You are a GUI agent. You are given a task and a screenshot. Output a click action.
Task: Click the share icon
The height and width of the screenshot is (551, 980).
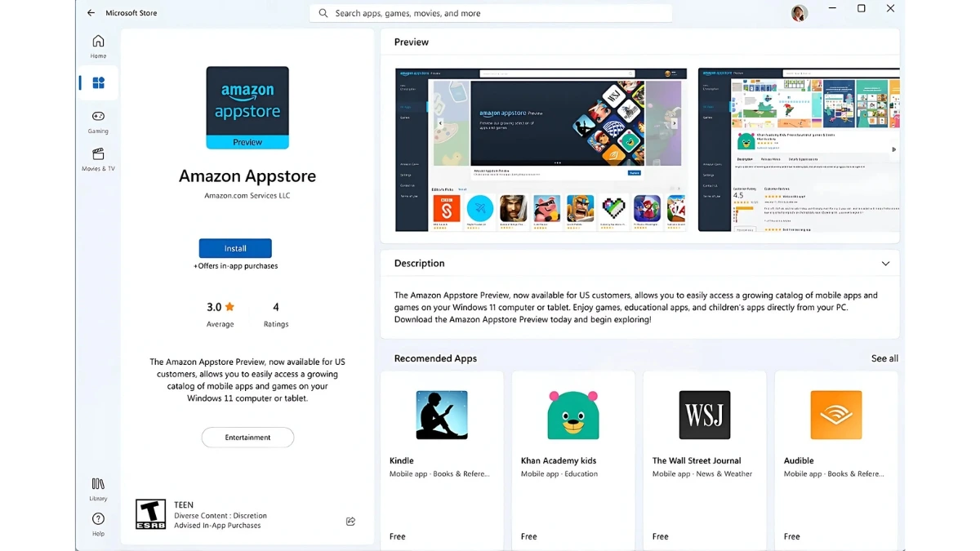tap(350, 522)
